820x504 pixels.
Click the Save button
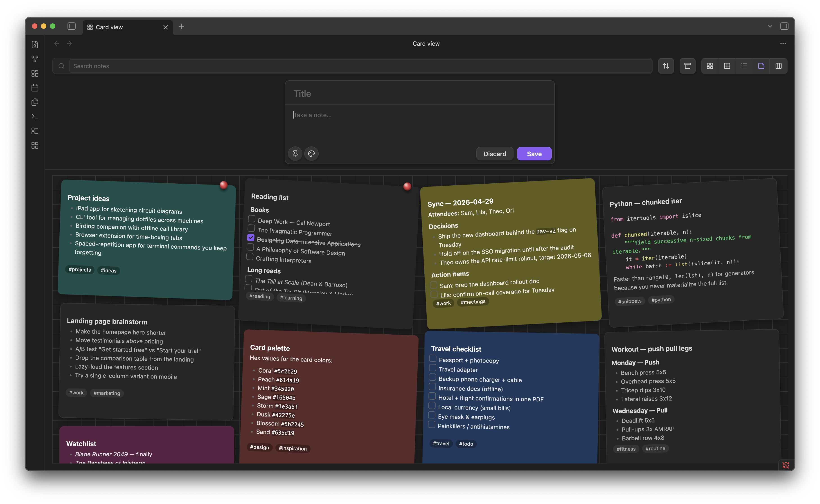click(534, 154)
